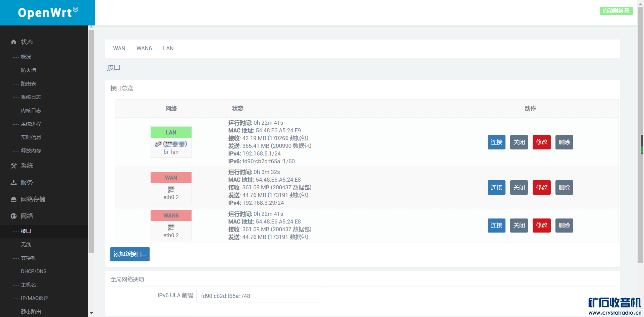Click 删除 for the WAN interface
The height and width of the screenshot is (317, 644).
[x=564, y=187]
